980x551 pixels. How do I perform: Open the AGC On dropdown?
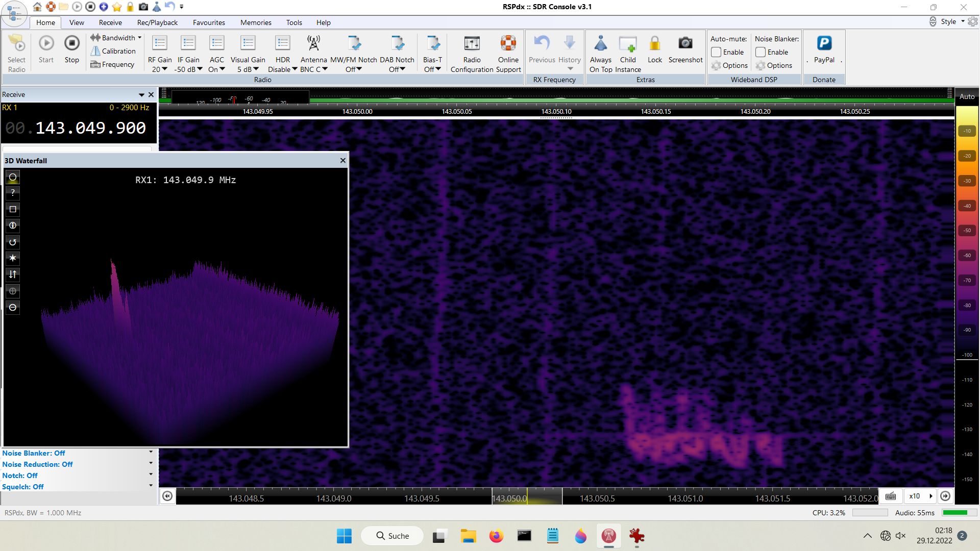click(216, 69)
